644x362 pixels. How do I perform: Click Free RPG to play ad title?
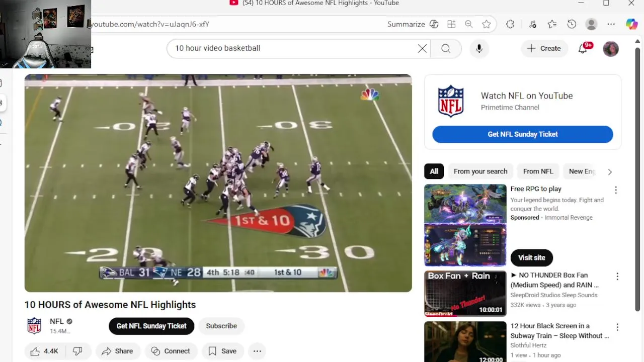coord(536,189)
